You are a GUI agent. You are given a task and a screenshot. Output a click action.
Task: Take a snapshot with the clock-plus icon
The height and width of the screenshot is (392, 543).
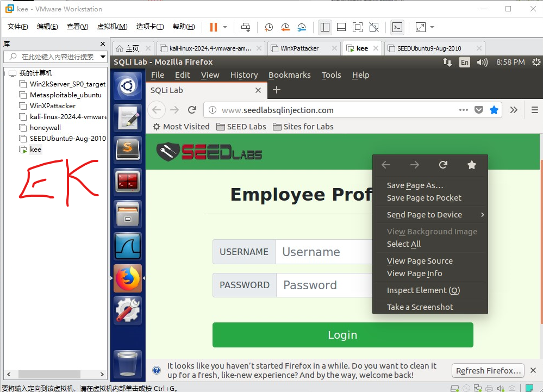point(269,27)
